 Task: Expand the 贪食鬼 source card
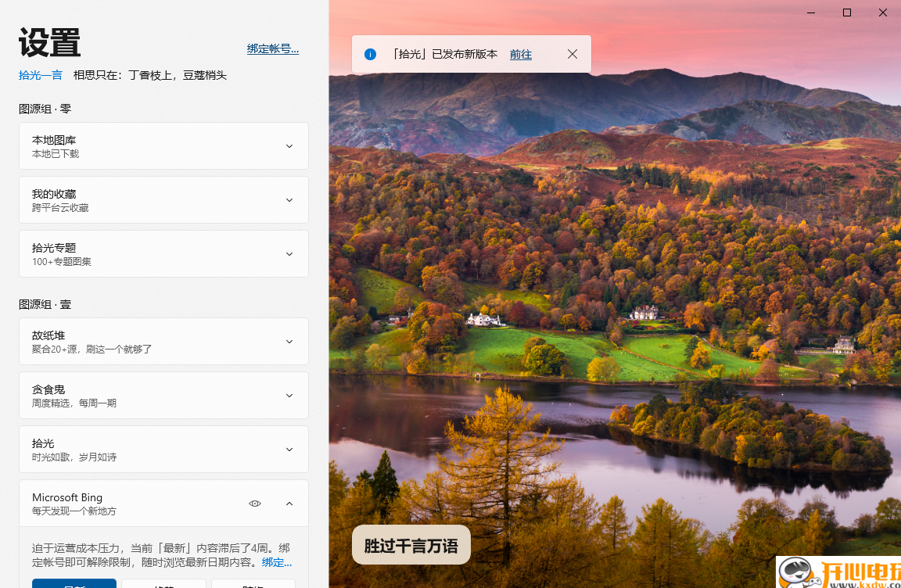tap(289, 395)
